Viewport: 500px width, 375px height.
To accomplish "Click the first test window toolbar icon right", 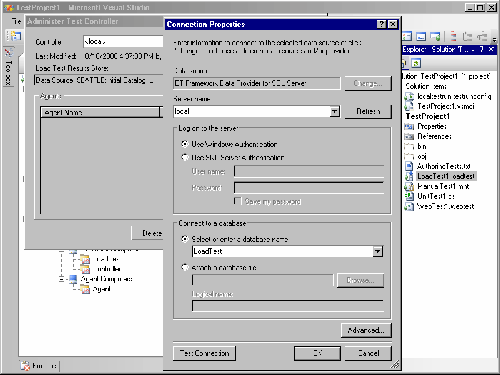I will pos(407,36).
